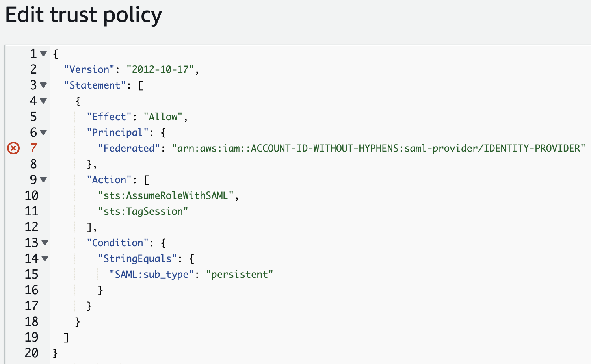
Task: Click the red error icon on line 7
Action: pos(13,149)
